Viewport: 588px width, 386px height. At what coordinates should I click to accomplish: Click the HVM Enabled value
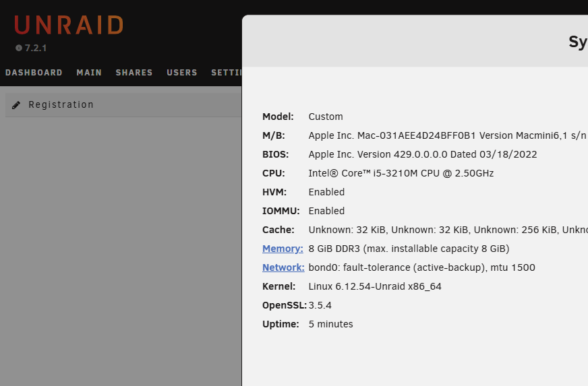click(x=326, y=192)
